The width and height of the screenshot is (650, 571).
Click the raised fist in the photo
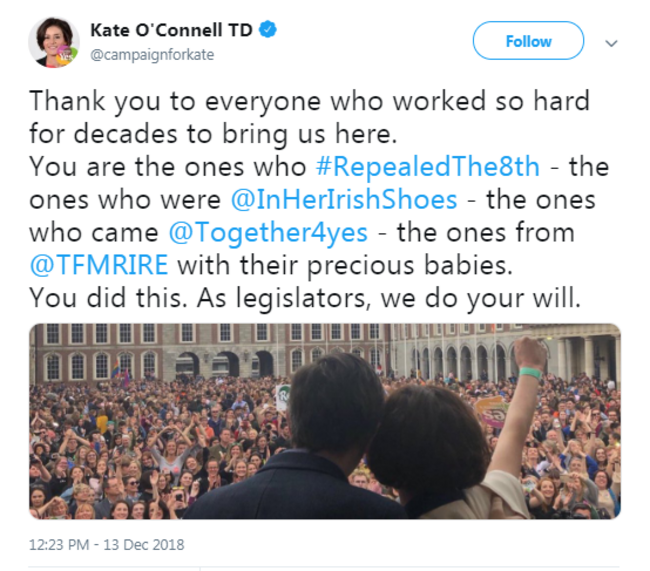pos(530,352)
